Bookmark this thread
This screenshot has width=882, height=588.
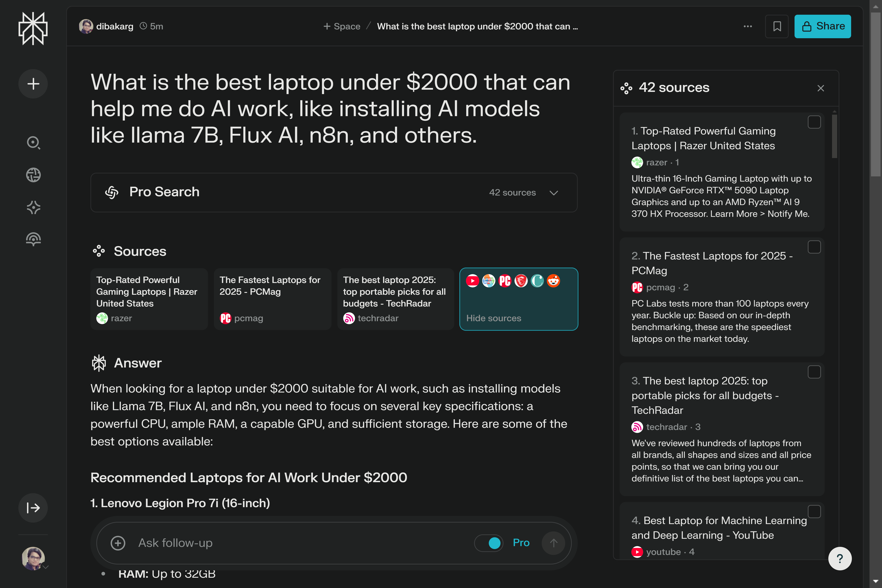777,26
